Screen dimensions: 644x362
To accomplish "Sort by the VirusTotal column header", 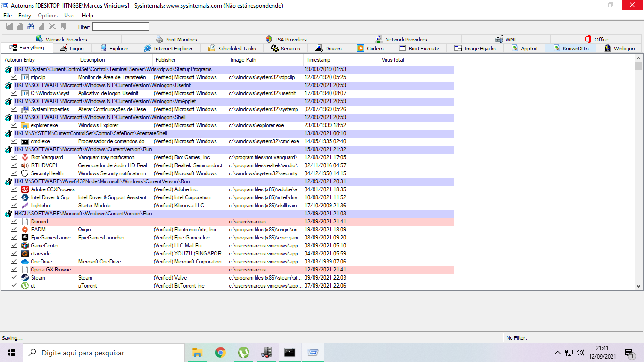I will point(417,60).
